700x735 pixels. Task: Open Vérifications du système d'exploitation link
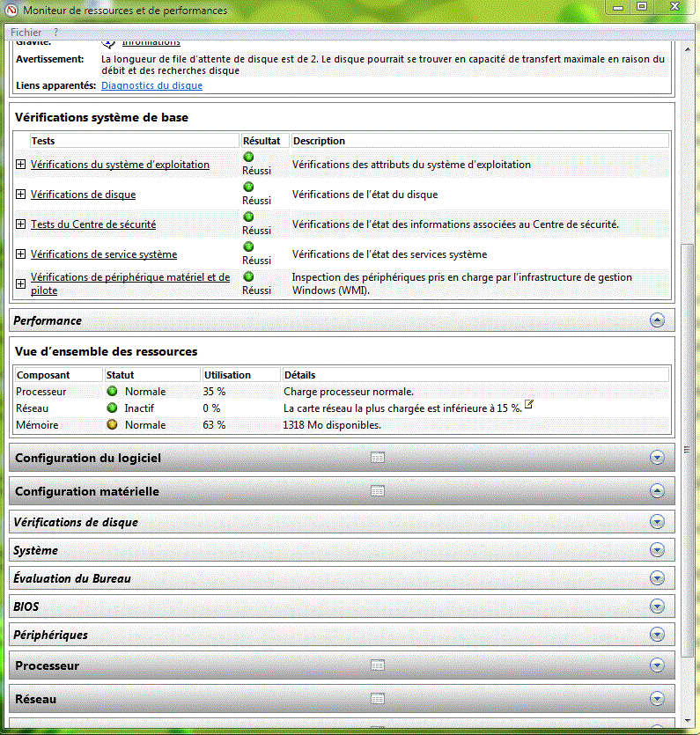pyautogui.click(x=120, y=165)
